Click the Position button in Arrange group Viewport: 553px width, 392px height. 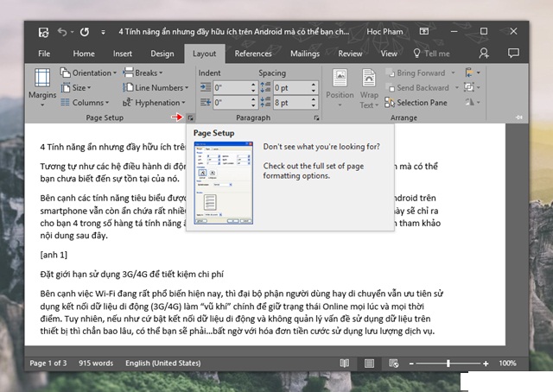[340, 87]
